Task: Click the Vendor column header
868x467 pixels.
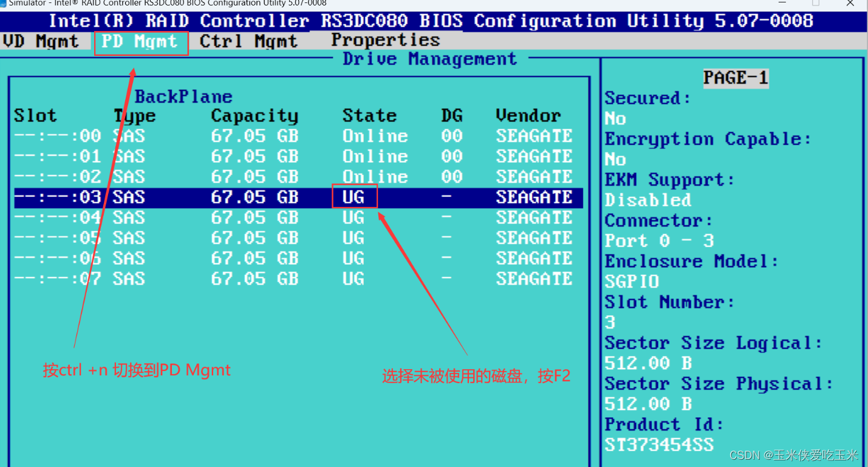Action: (x=528, y=115)
